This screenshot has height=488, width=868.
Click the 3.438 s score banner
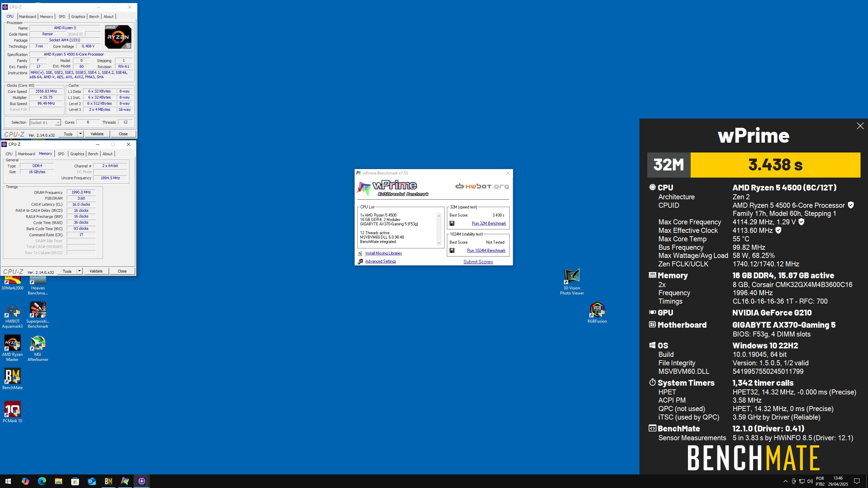(775, 165)
